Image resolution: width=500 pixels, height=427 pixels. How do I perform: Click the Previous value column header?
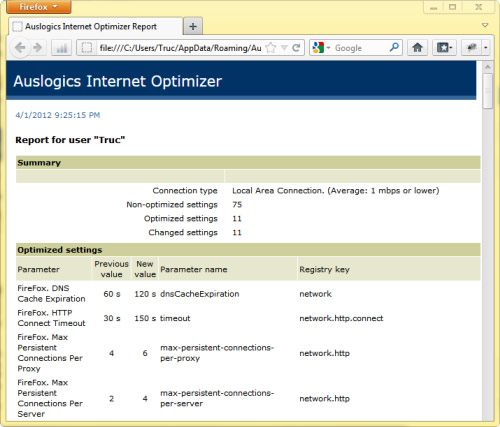click(x=111, y=269)
